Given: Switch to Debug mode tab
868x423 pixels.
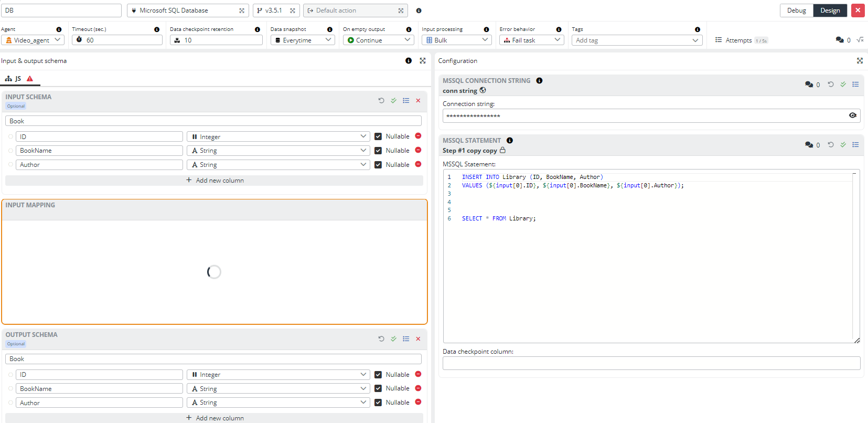Looking at the screenshot, I should [796, 10].
